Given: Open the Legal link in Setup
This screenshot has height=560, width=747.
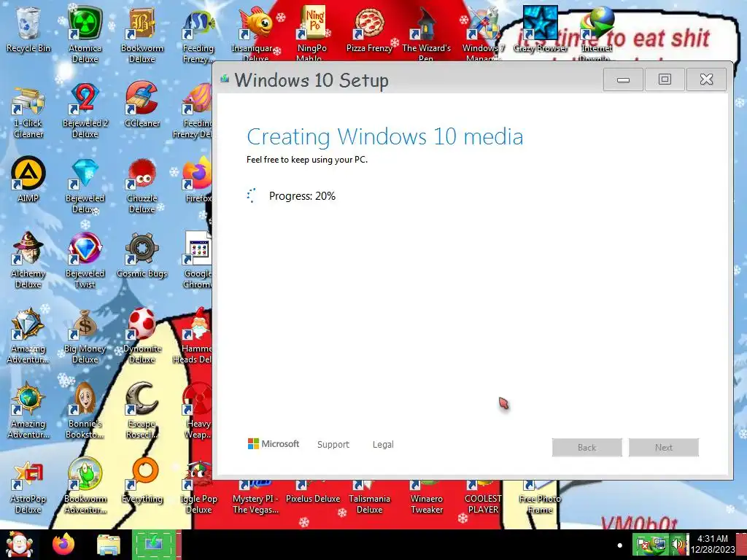Looking at the screenshot, I should click(383, 444).
